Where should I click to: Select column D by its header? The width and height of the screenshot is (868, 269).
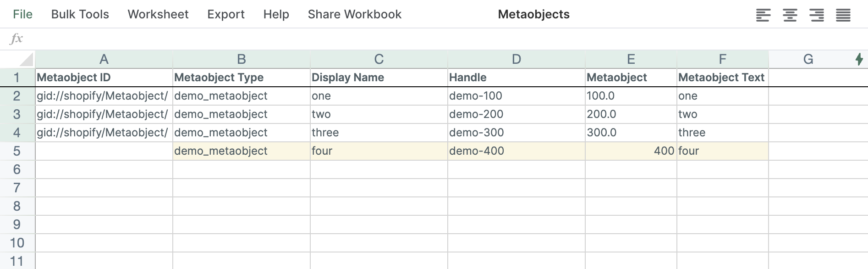(516, 59)
